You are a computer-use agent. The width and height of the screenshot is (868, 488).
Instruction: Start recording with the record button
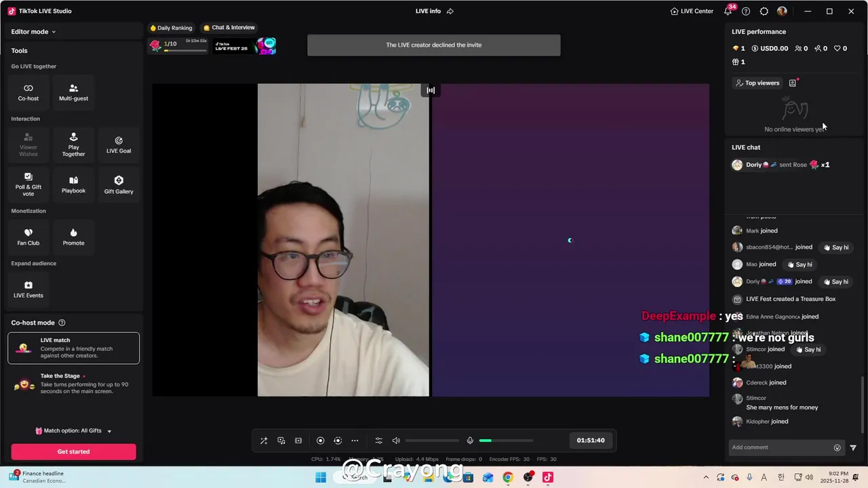[321, 441]
